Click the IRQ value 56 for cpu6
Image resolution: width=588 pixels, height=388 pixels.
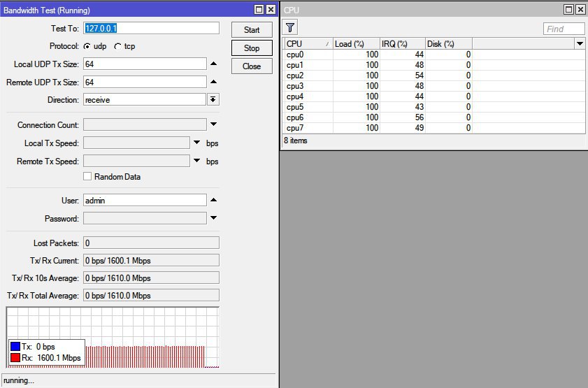click(x=420, y=117)
